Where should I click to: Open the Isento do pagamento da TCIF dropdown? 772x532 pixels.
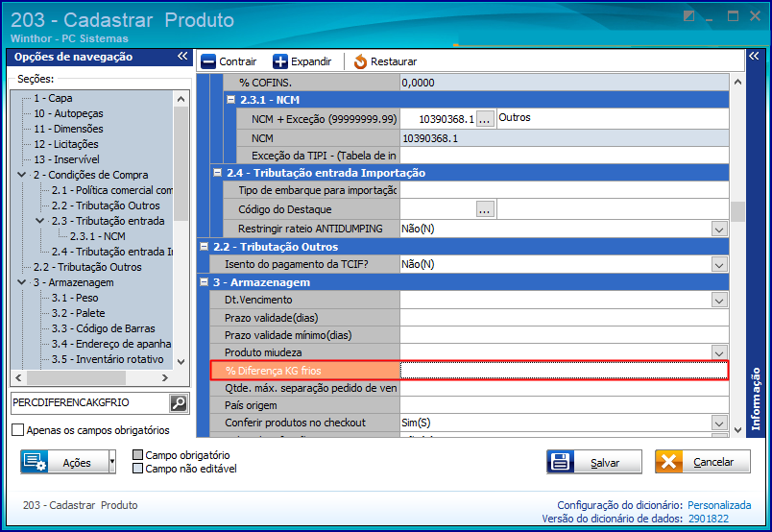(719, 264)
